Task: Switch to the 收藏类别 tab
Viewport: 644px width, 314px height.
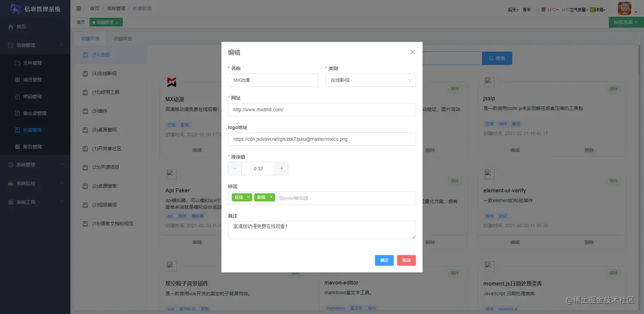Action: 123,38
